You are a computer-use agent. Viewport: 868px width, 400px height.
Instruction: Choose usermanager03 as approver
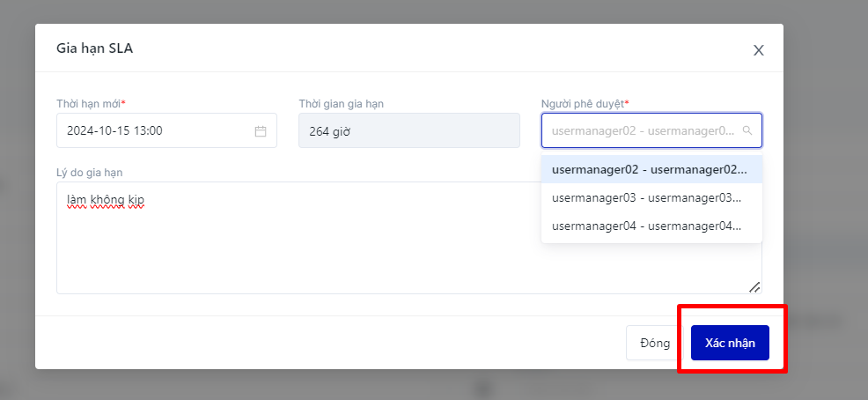tap(647, 197)
